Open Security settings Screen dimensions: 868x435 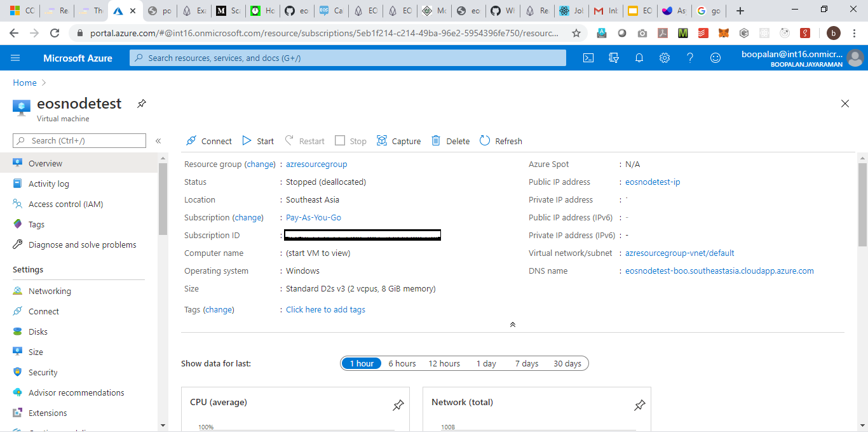tap(79, 372)
